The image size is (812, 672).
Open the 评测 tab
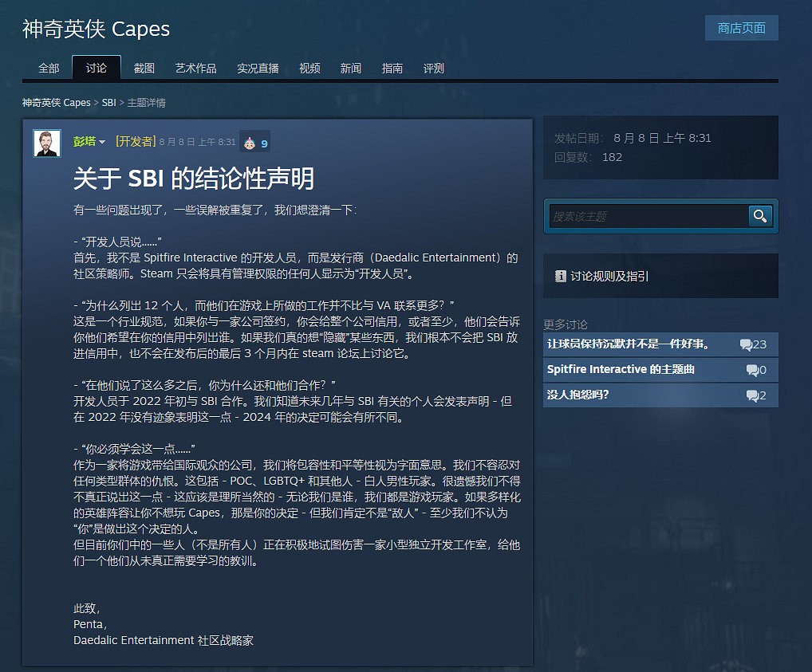pyautogui.click(x=433, y=69)
